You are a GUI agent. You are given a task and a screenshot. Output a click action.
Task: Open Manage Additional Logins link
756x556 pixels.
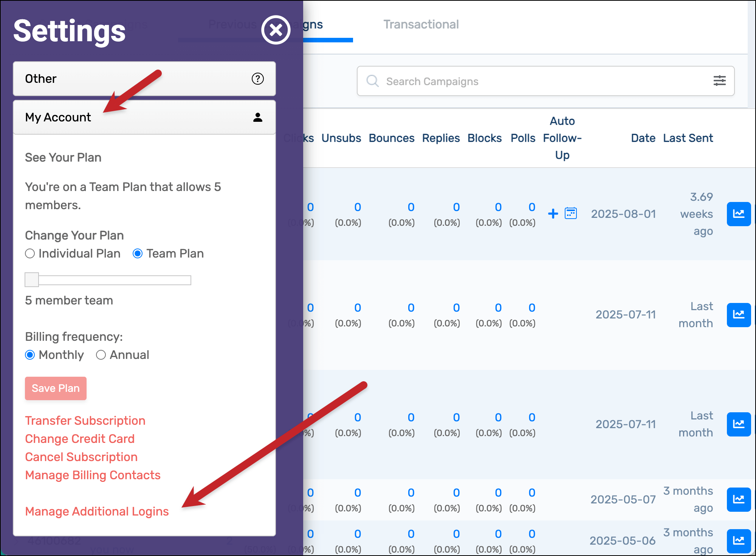coord(97,511)
